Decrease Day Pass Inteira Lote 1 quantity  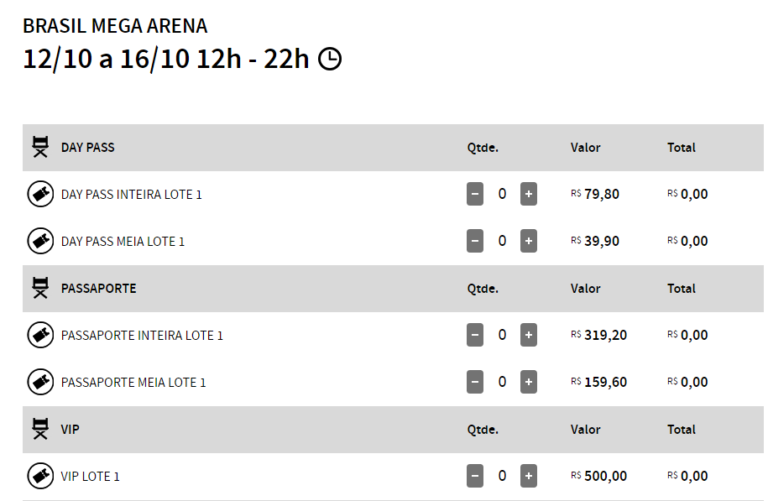pyautogui.click(x=475, y=194)
